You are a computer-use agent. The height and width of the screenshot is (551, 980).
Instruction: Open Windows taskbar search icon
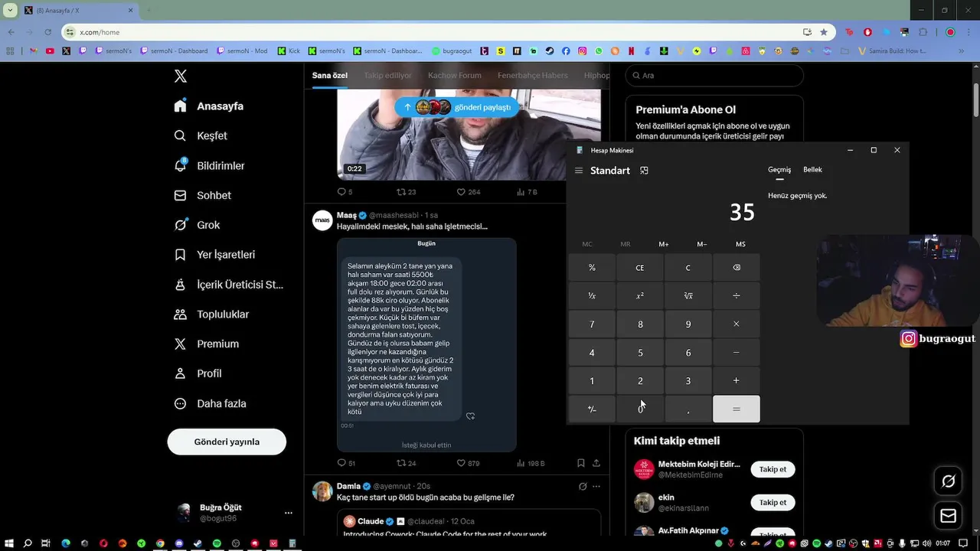coord(28,543)
